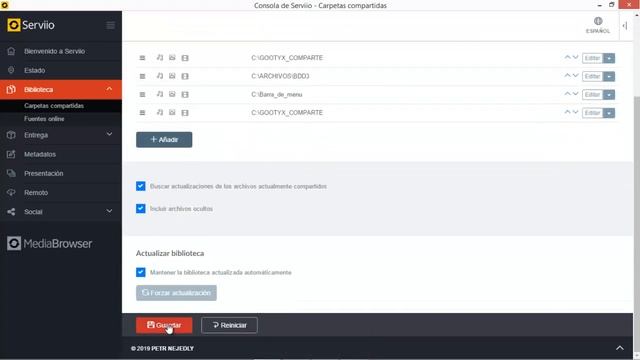Open Editar dropdown arrow for C:\ARCHIVOS\BDD3

click(x=609, y=76)
